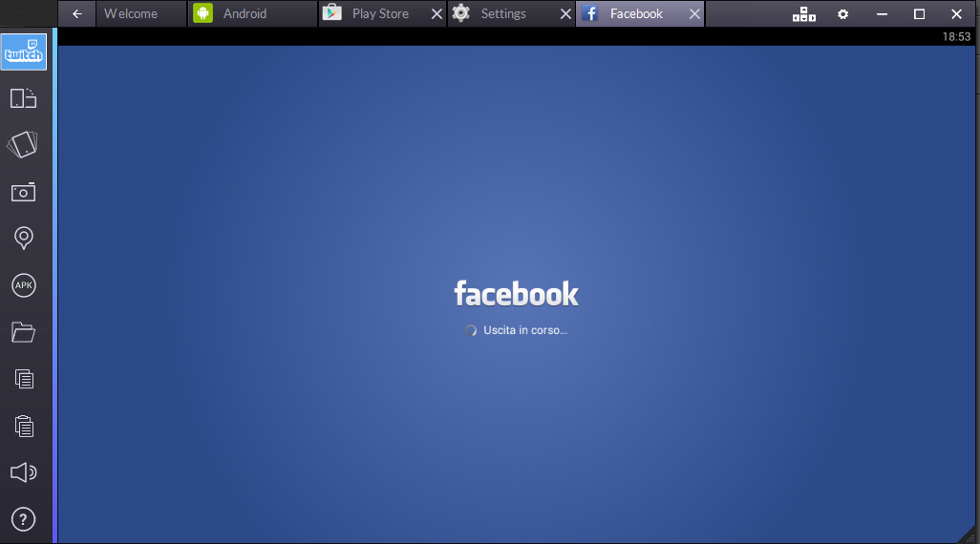Click the facebook logo text
Screen dimensions: 980x544
coord(516,294)
